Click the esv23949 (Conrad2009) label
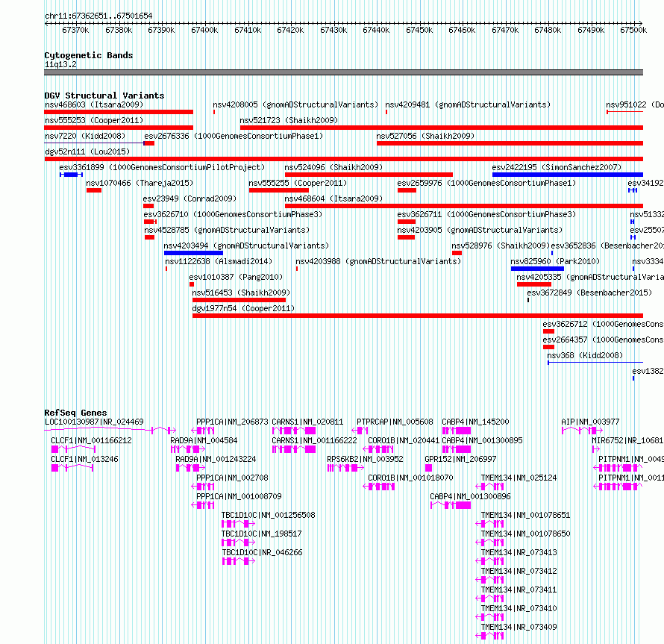The width and height of the screenshot is (664, 644). coord(190,198)
